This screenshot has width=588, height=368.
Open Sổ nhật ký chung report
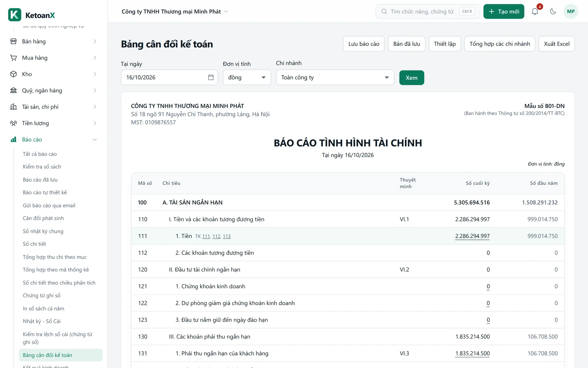43,231
